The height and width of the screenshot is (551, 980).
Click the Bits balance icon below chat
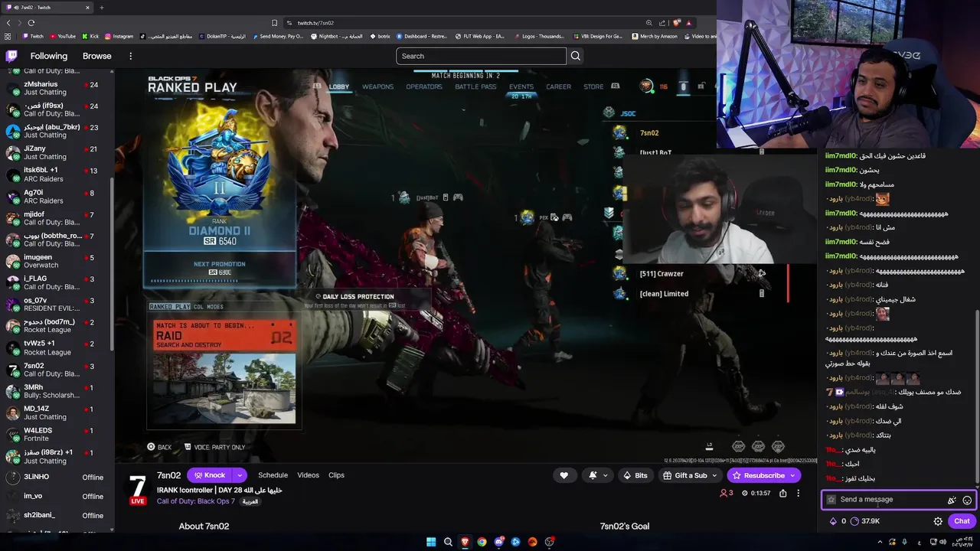(x=833, y=521)
